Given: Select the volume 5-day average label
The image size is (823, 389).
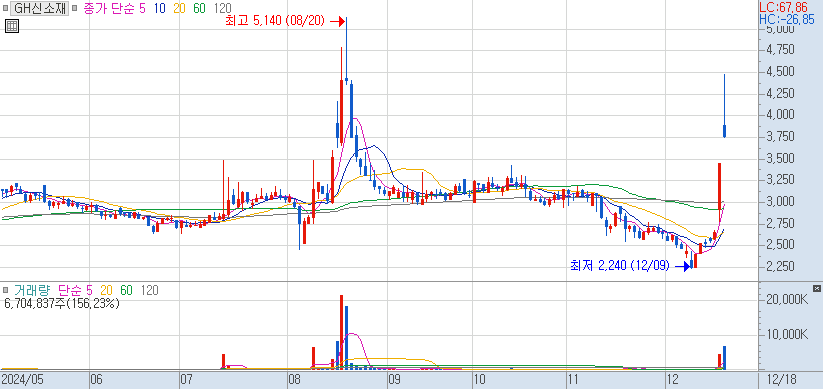Looking at the screenshot, I should coord(89,290).
